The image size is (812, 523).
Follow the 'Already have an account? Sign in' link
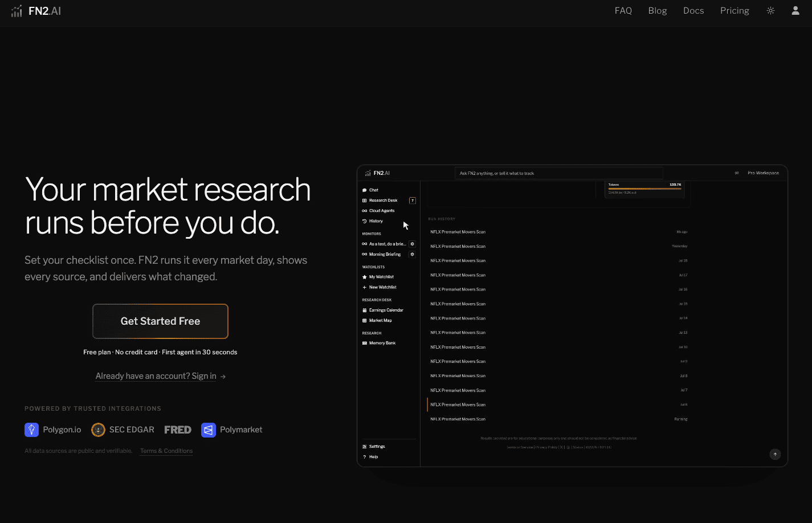[x=161, y=376]
